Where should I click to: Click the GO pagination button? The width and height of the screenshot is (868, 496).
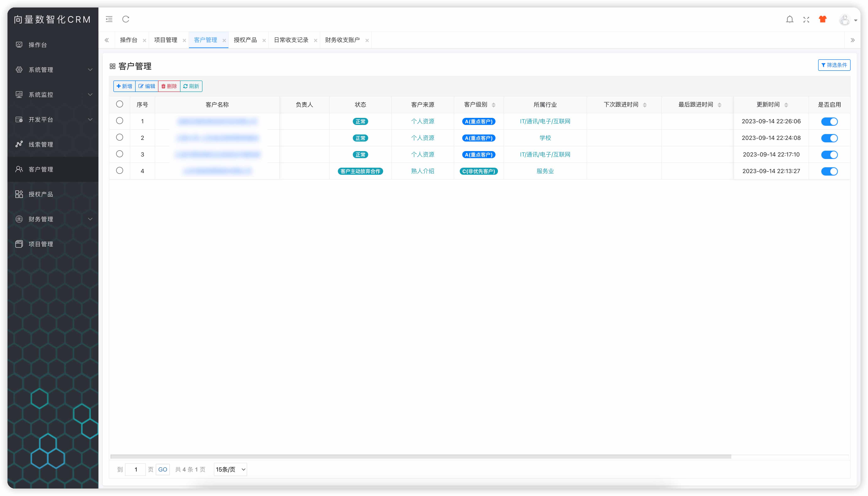(x=163, y=469)
